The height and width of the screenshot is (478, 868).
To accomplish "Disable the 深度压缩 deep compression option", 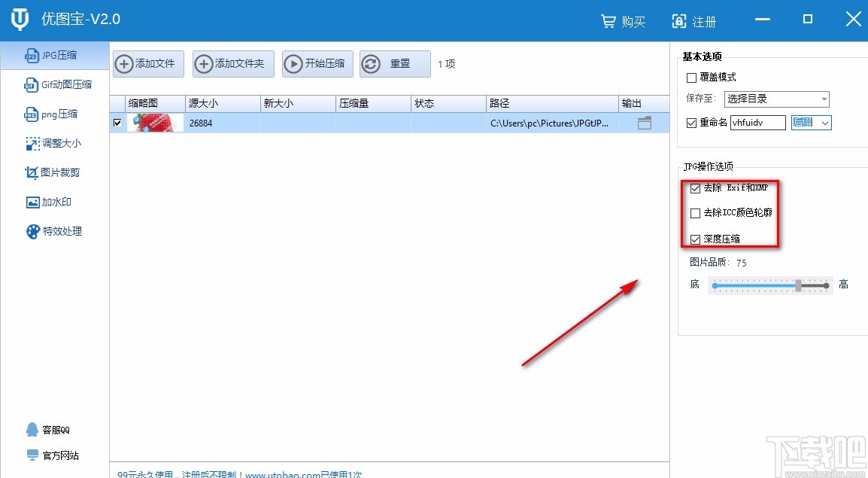I will click(x=695, y=239).
